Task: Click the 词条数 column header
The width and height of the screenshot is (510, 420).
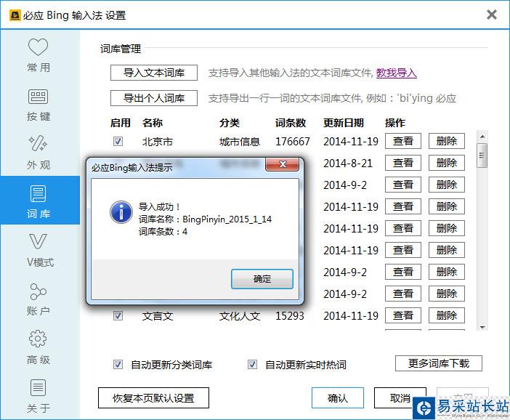Action: (291, 123)
